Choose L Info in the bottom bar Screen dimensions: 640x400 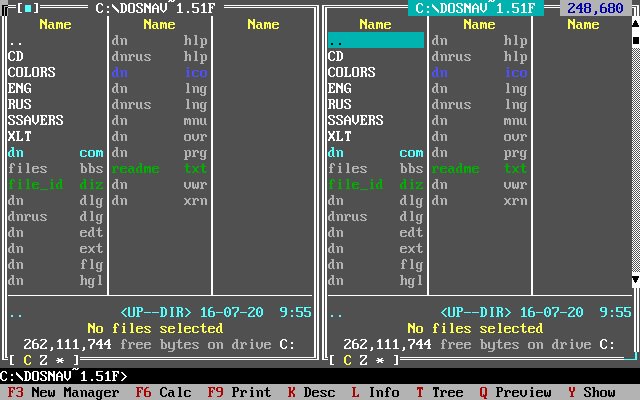(375, 392)
